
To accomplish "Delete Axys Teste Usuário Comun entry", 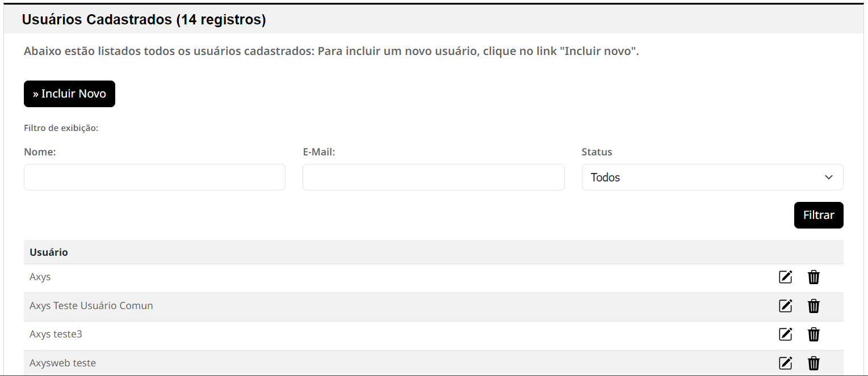I will coord(814,306).
